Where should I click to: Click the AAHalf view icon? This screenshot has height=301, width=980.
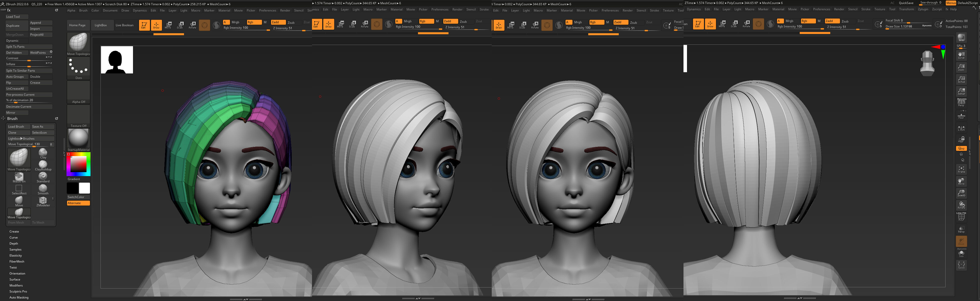click(961, 91)
